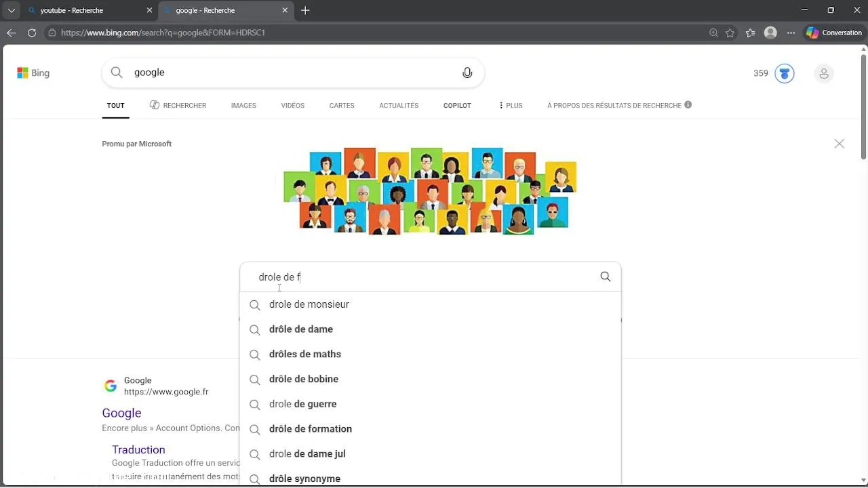Open browser profile avatar

pyautogui.click(x=770, y=33)
